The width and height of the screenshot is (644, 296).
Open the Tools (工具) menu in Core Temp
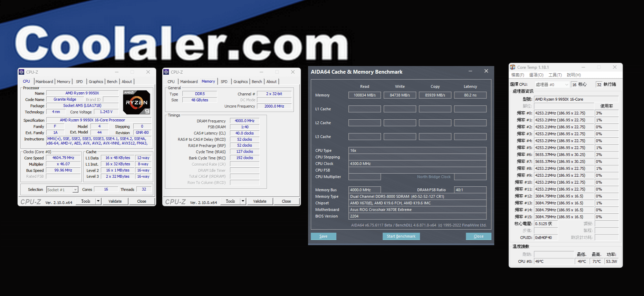[x=555, y=75]
